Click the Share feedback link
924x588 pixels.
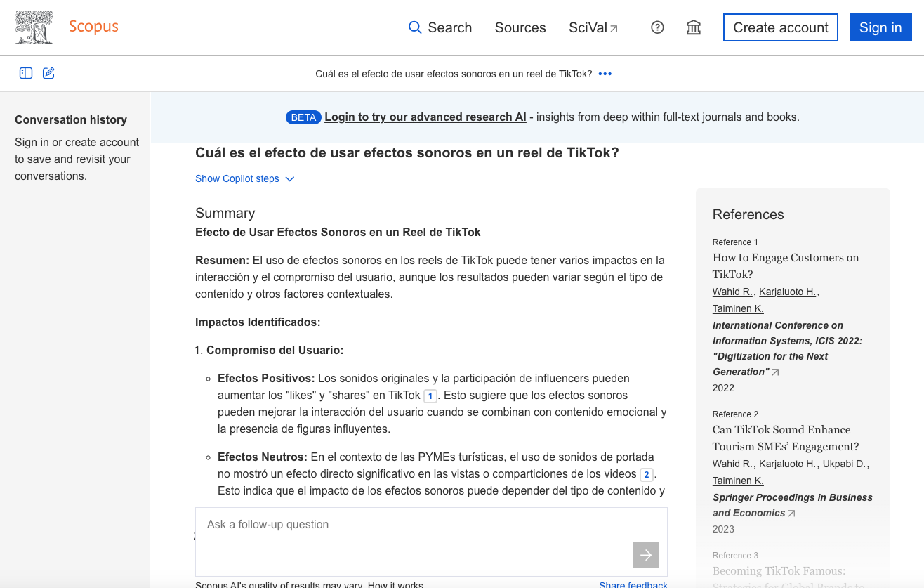coord(633,584)
